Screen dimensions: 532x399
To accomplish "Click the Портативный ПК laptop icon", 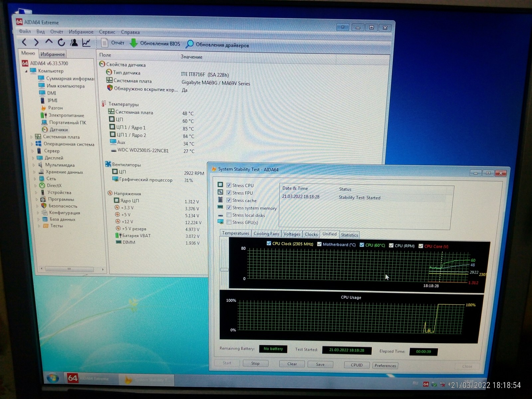I will pyautogui.click(x=44, y=122).
